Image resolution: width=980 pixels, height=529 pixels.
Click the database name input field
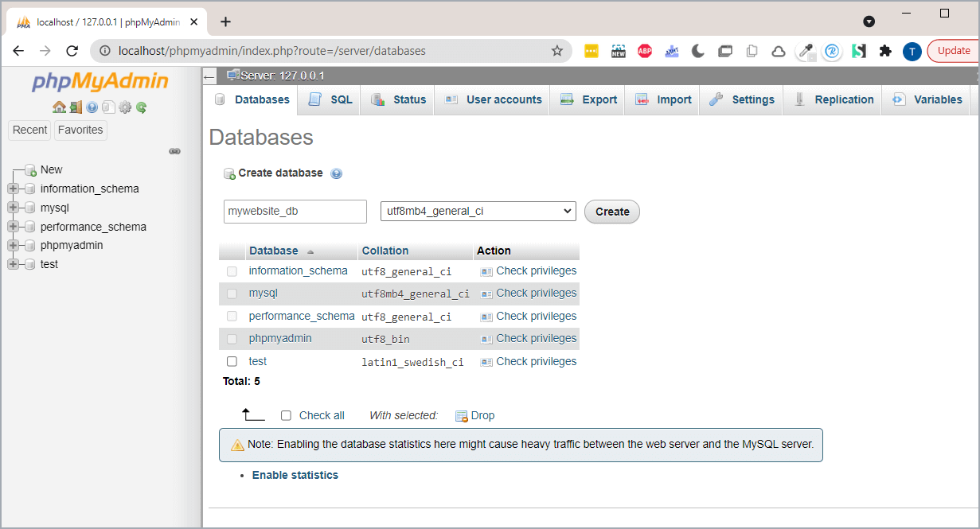[x=295, y=212]
